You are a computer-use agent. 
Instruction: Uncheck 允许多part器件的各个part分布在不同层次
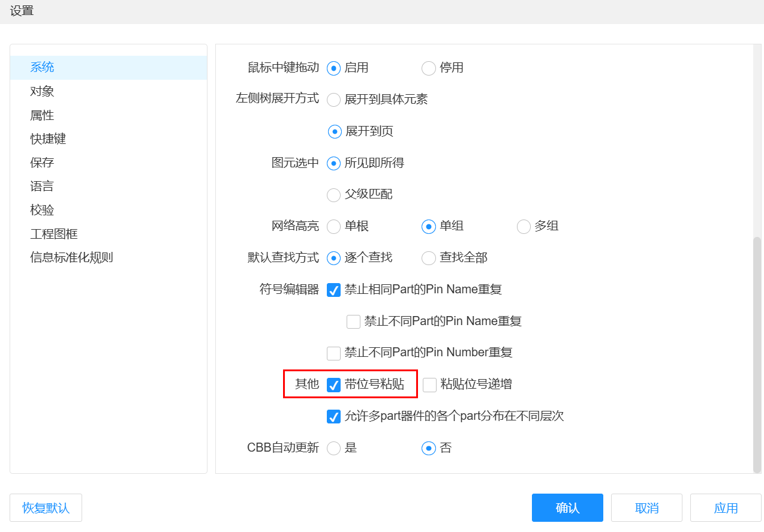[334, 417]
